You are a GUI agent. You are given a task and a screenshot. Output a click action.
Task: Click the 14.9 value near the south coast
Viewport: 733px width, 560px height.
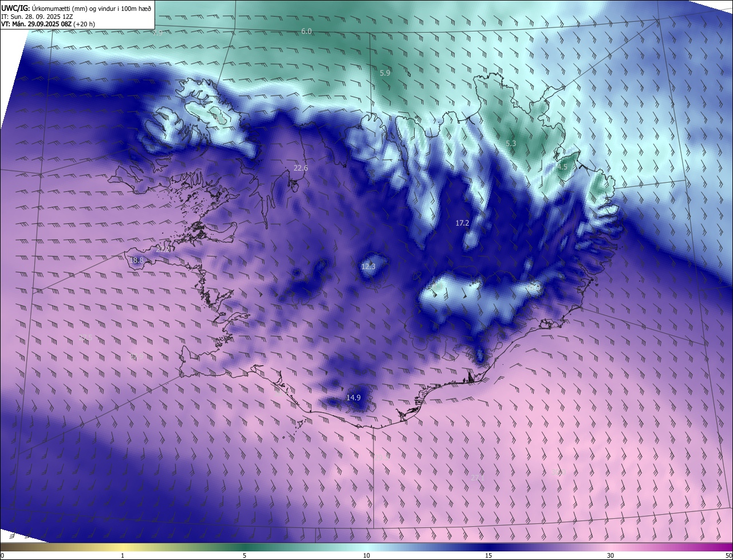tap(354, 397)
